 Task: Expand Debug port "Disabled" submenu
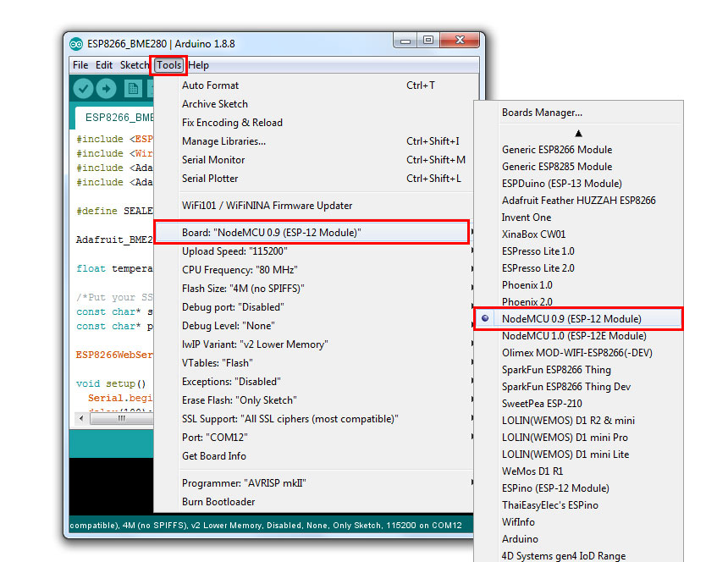click(x=313, y=306)
